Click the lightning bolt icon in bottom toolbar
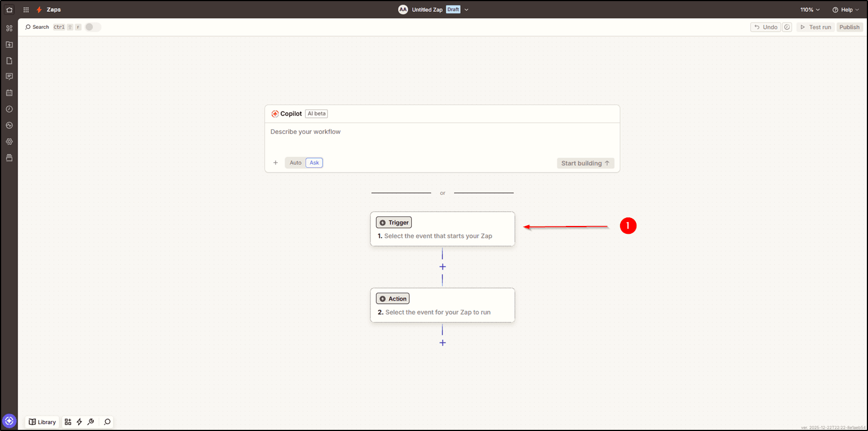This screenshot has width=868, height=431. [79, 422]
